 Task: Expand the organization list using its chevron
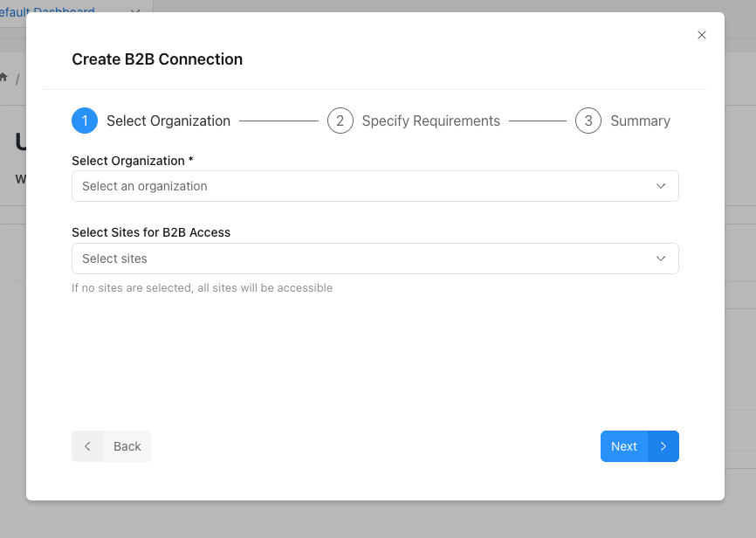click(x=662, y=186)
